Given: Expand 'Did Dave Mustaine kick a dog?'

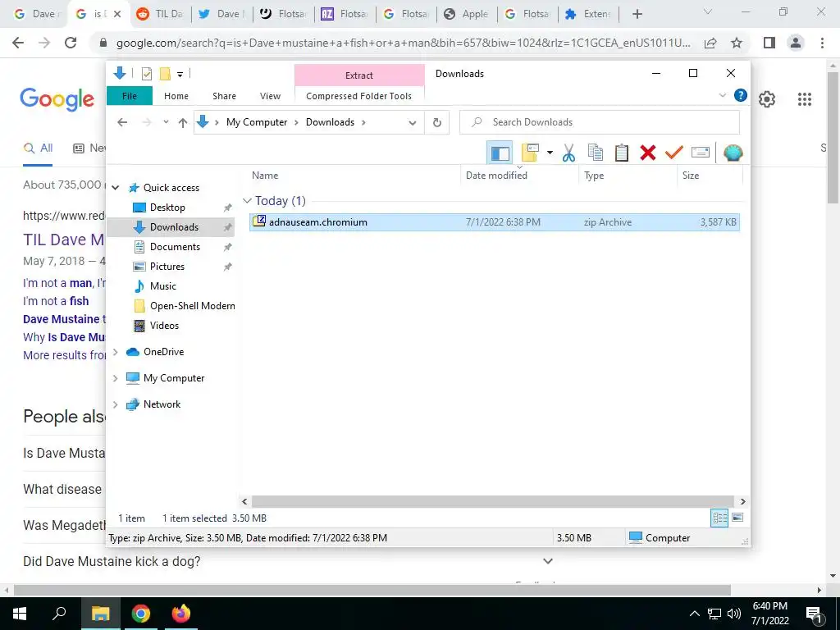Looking at the screenshot, I should pos(547,561).
